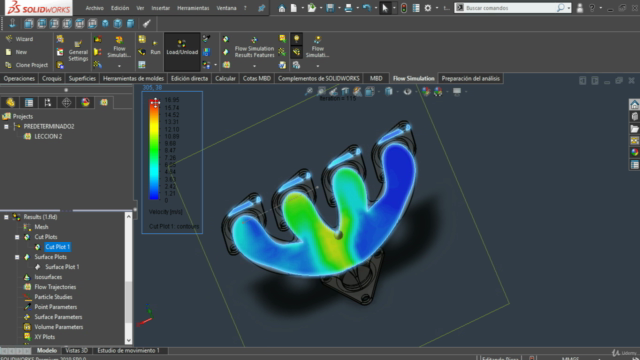Screen dimensions: 640x360
Task: Select Surface Plot 1 item
Action: 62,267
